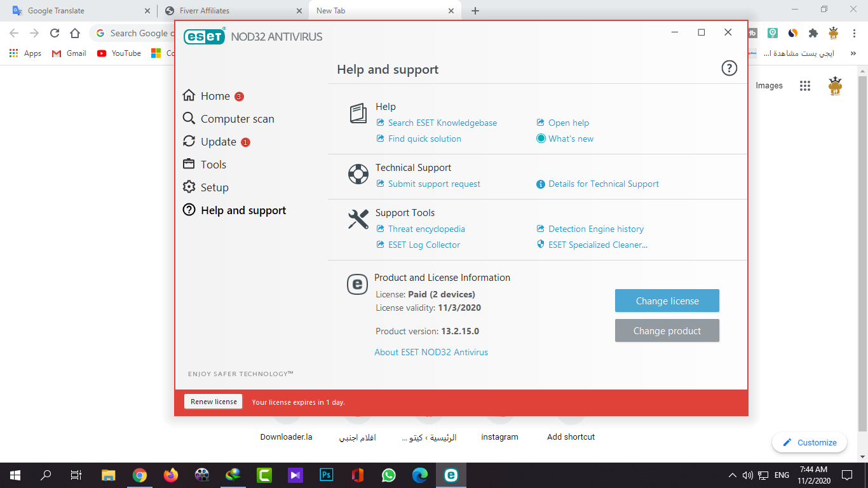The height and width of the screenshot is (488, 868).
Task: Open the Windows Start menu
Action: pyautogui.click(x=15, y=475)
